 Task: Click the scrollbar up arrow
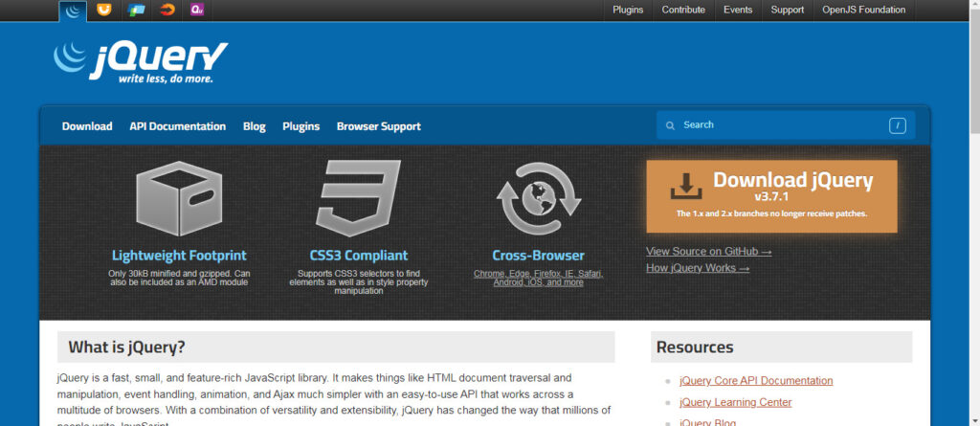coord(975,5)
